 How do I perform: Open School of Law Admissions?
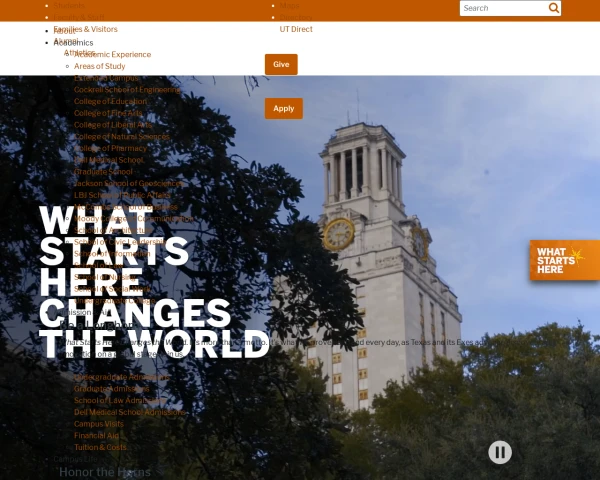(120, 400)
